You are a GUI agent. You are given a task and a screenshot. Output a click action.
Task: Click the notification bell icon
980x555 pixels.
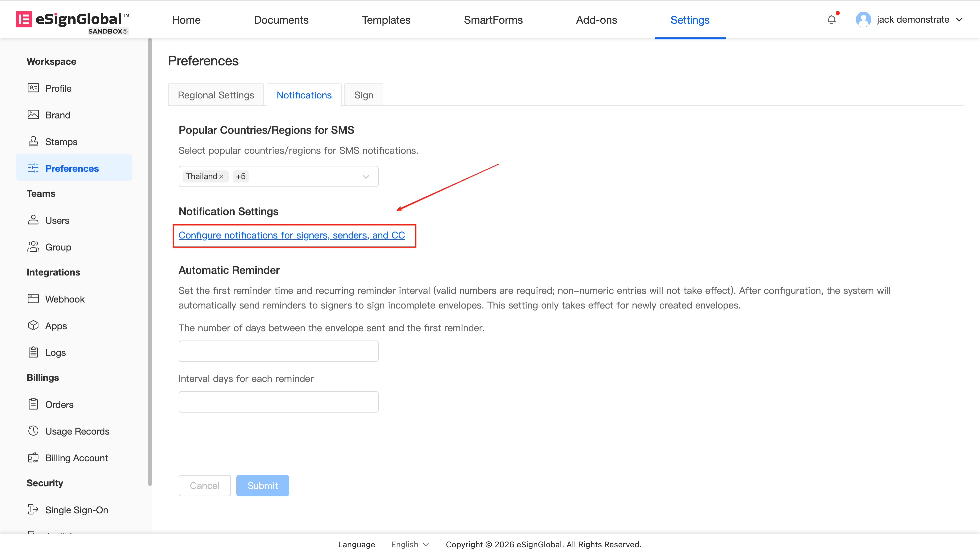coord(831,19)
